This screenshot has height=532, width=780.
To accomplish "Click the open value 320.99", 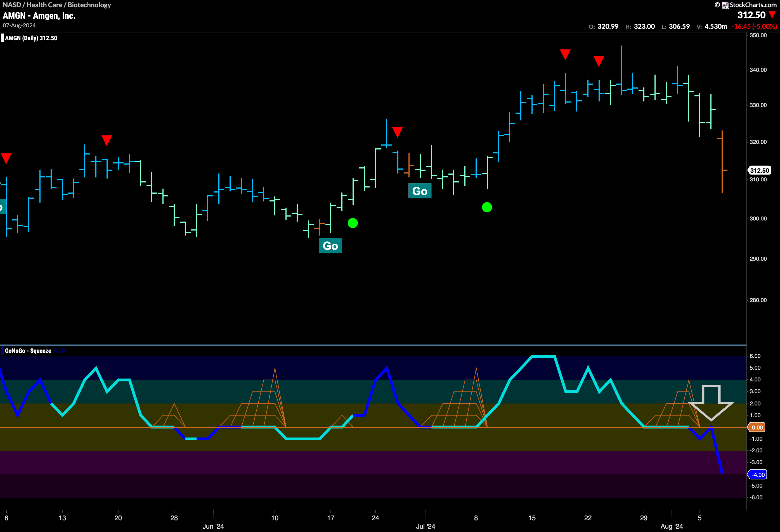I will click(x=608, y=27).
